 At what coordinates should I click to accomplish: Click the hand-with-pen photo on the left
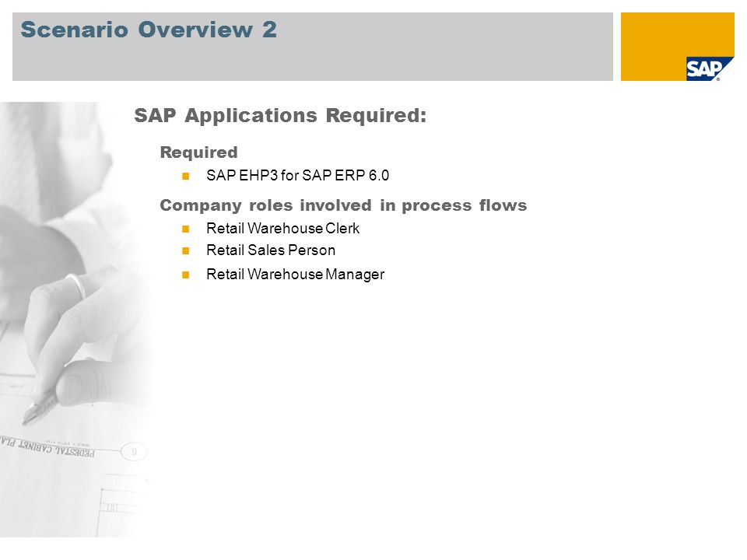pos(76,320)
